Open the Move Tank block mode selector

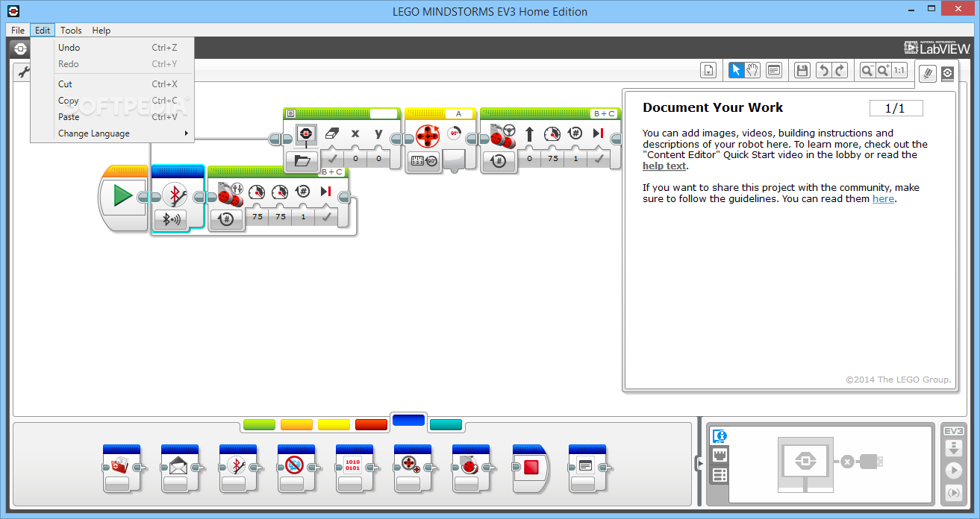click(226, 218)
